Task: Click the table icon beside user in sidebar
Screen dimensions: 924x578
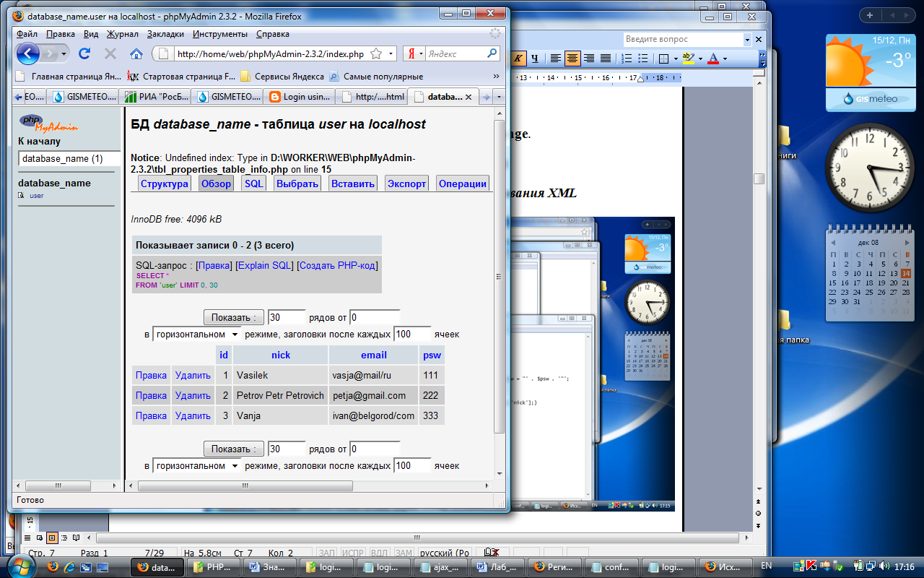Action: (x=22, y=196)
